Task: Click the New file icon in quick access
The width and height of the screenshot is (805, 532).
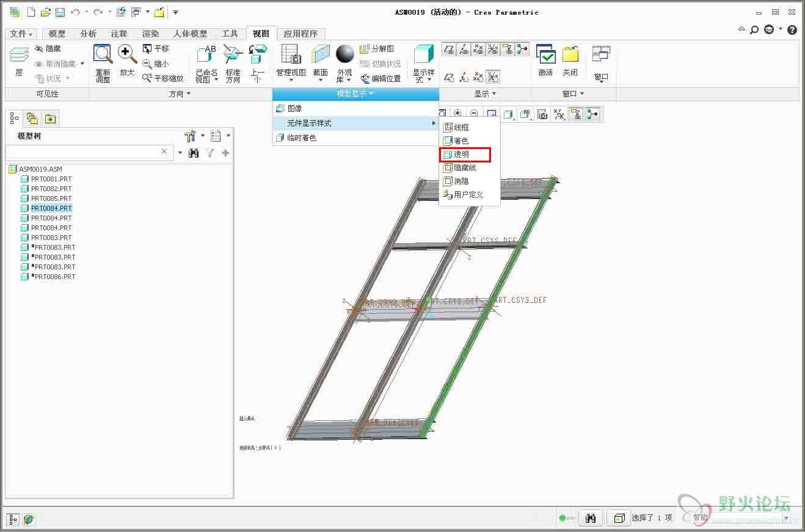Action: 31,12
